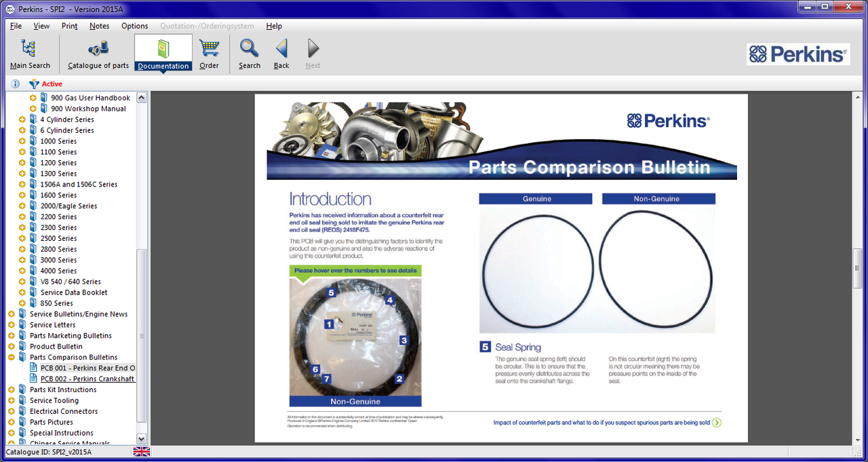Click the Active filter funnel icon
The image size is (868, 462).
[x=34, y=84]
